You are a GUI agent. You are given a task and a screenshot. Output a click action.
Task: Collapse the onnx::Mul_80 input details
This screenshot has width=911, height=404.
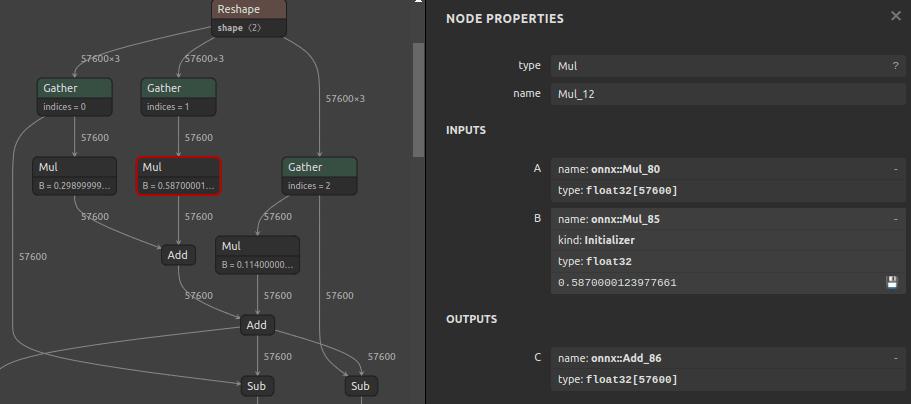pos(895,169)
